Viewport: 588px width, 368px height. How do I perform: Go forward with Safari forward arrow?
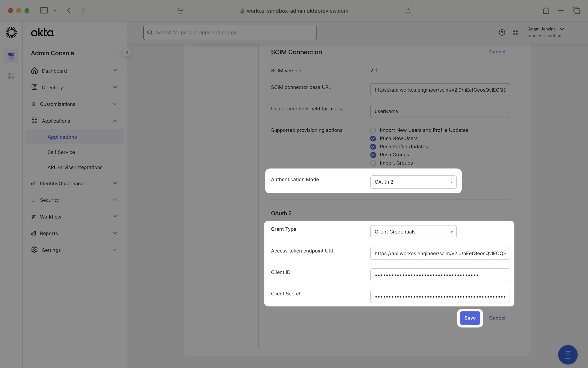83,10
